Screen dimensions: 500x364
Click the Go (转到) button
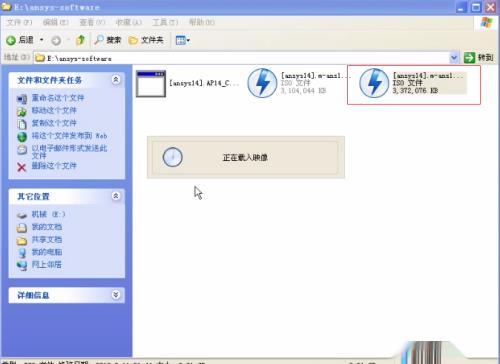click(479, 58)
